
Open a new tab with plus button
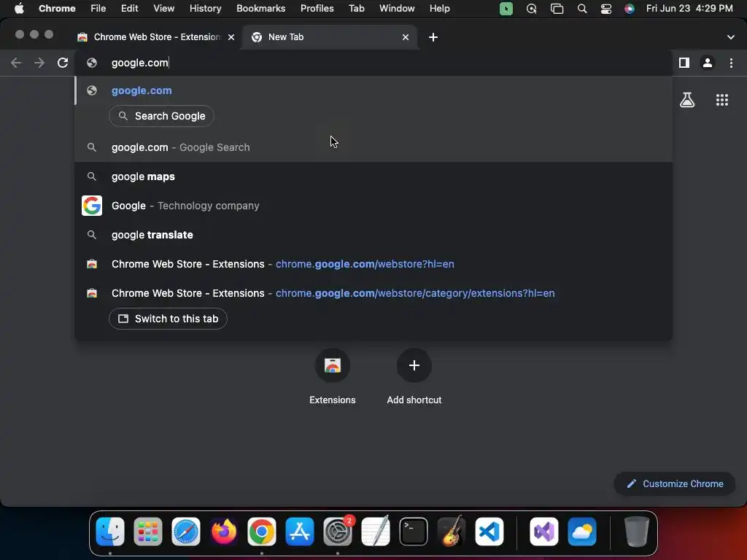[x=433, y=37]
